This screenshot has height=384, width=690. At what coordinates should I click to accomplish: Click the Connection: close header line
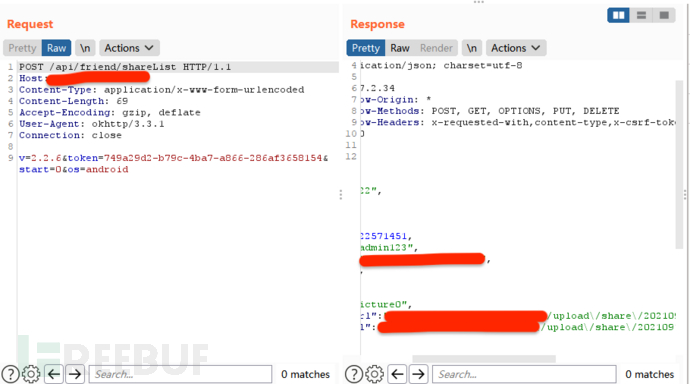[x=70, y=135]
